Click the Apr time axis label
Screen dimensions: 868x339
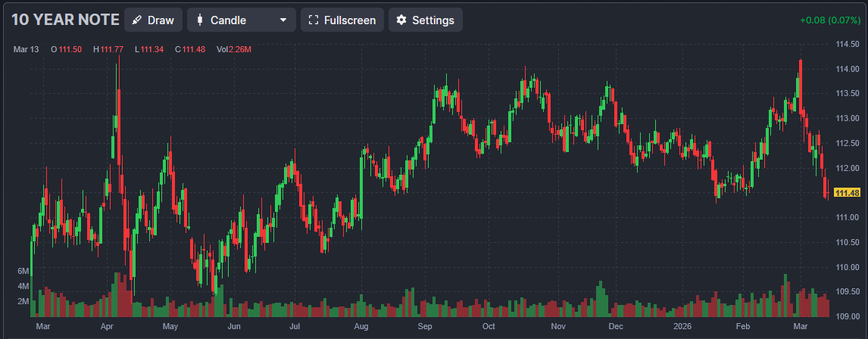click(x=108, y=326)
